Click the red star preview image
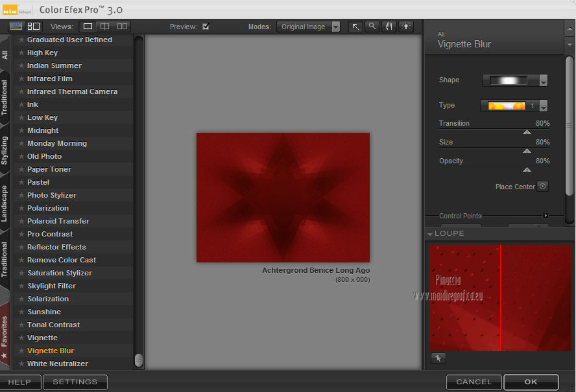Screen dimensions: 576x392 click(x=283, y=198)
